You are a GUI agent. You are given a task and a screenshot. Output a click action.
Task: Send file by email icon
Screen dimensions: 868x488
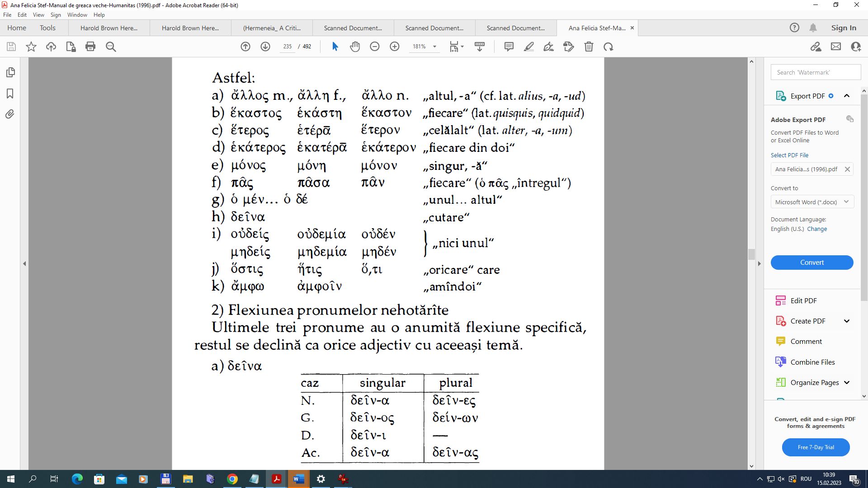click(x=836, y=47)
